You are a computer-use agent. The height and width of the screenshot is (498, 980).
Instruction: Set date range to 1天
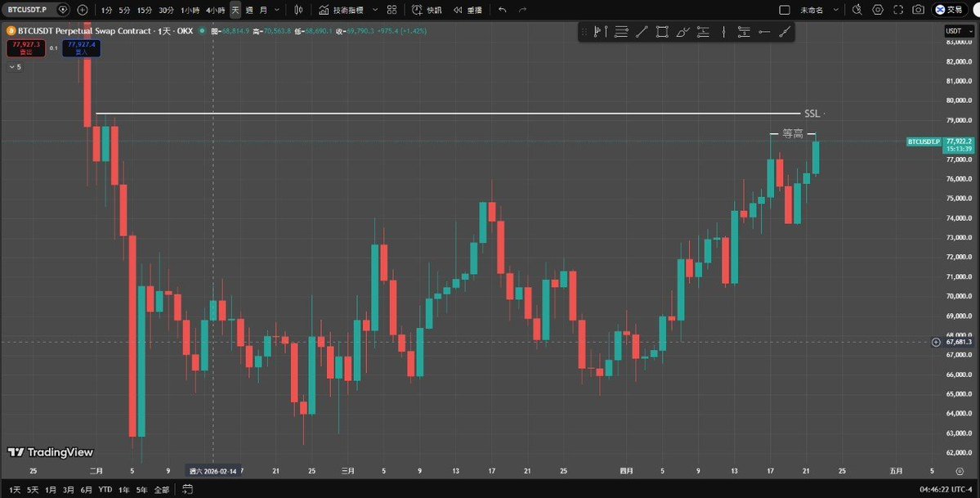coord(15,490)
